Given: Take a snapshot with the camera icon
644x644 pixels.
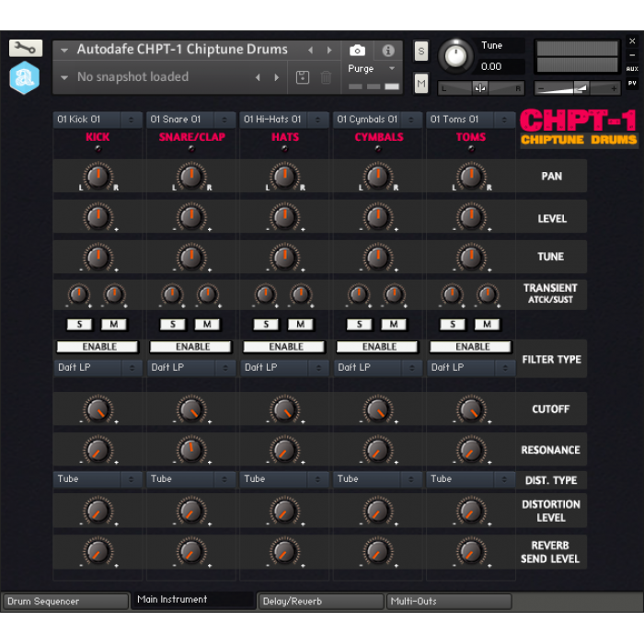Looking at the screenshot, I should 357,50.
